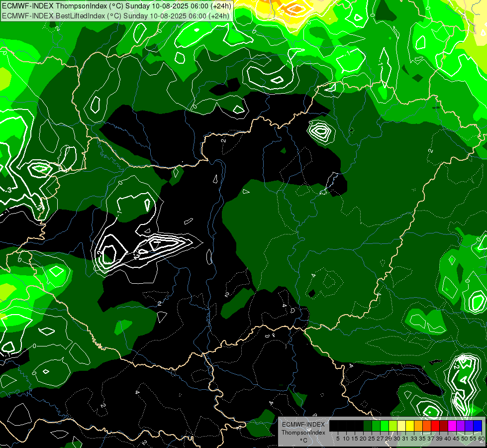Click legend tick value 33
Viewport: 487px width, 448px height.
(x=414, y=439)
